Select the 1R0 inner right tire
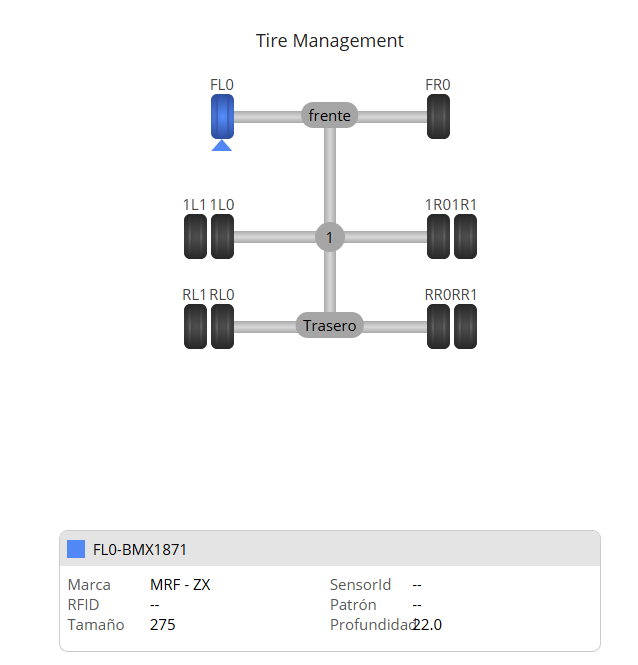This screenshot has width=638, height=665. point(438,237)
